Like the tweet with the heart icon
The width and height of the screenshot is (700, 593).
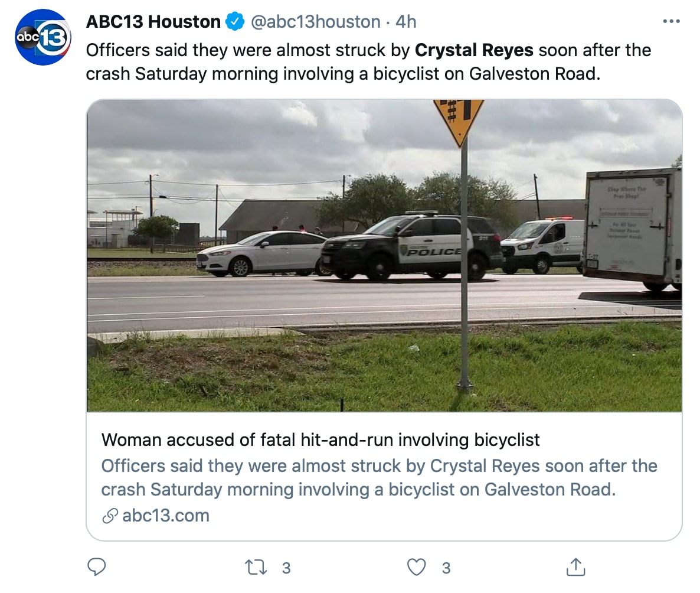point(417,567)
